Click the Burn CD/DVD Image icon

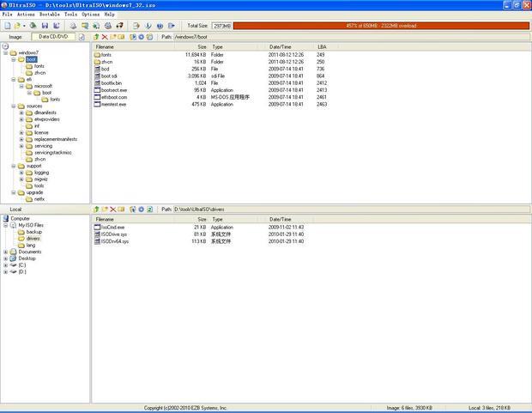tap(120, 26)
